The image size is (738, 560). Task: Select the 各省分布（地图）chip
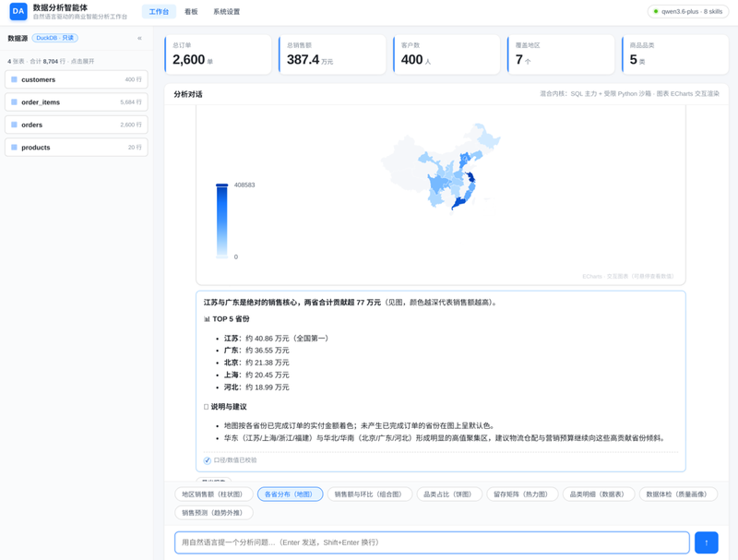290,494
